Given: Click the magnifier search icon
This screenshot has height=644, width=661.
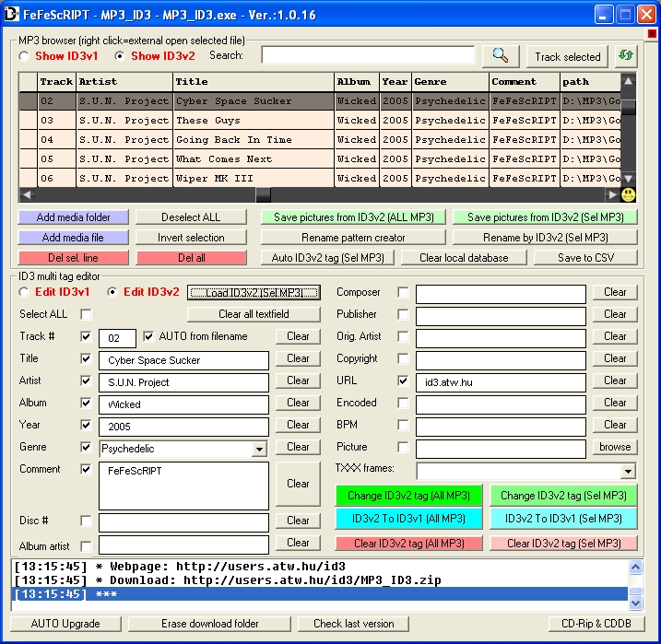Looking at the screenshot, I should [501, 56].
